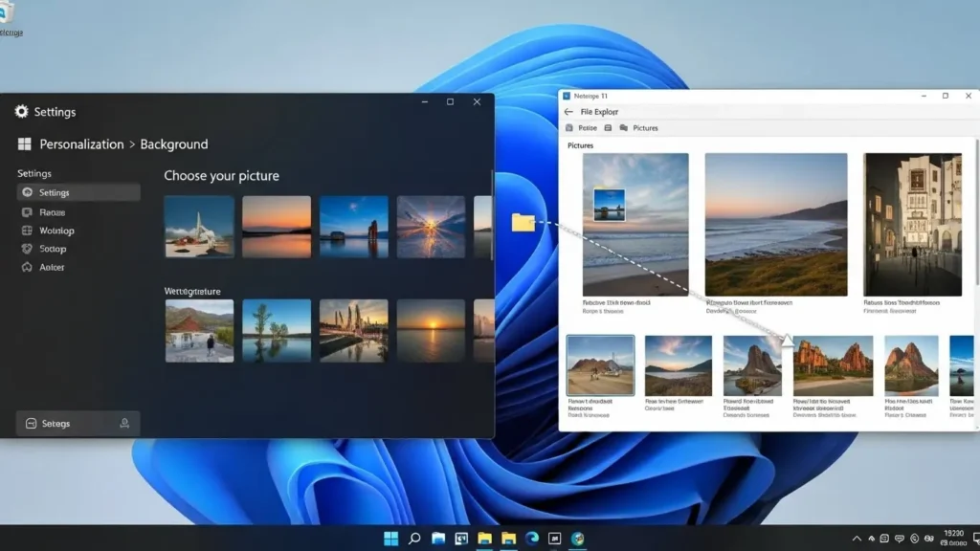Toggle the selected thumbnail in bottom image row

[601, 364]
